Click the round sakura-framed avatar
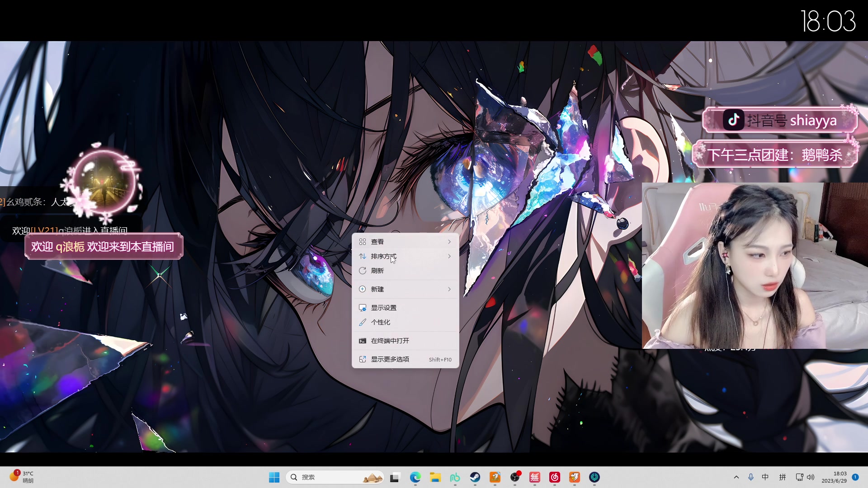The height and width of the screenshot is (488, 868). click(x=104, y=182)
